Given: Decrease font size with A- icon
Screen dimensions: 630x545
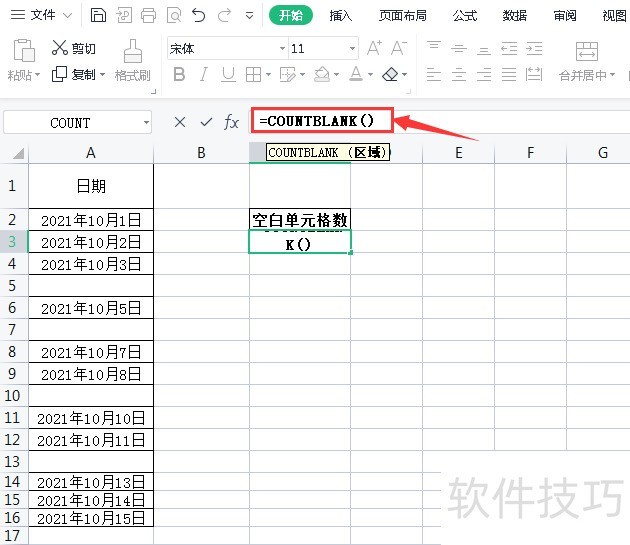Looking at the screenshot, I should click(x=399, y=48).
